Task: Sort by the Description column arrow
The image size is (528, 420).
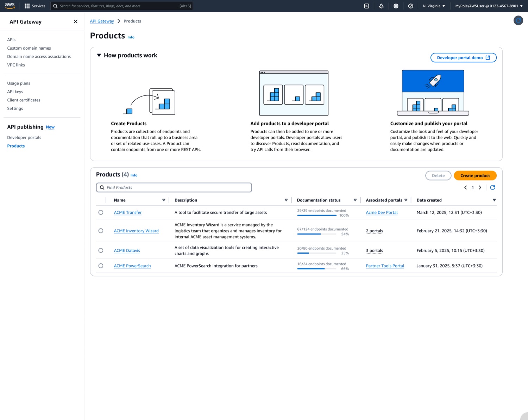Action: [x=286, y=200]
